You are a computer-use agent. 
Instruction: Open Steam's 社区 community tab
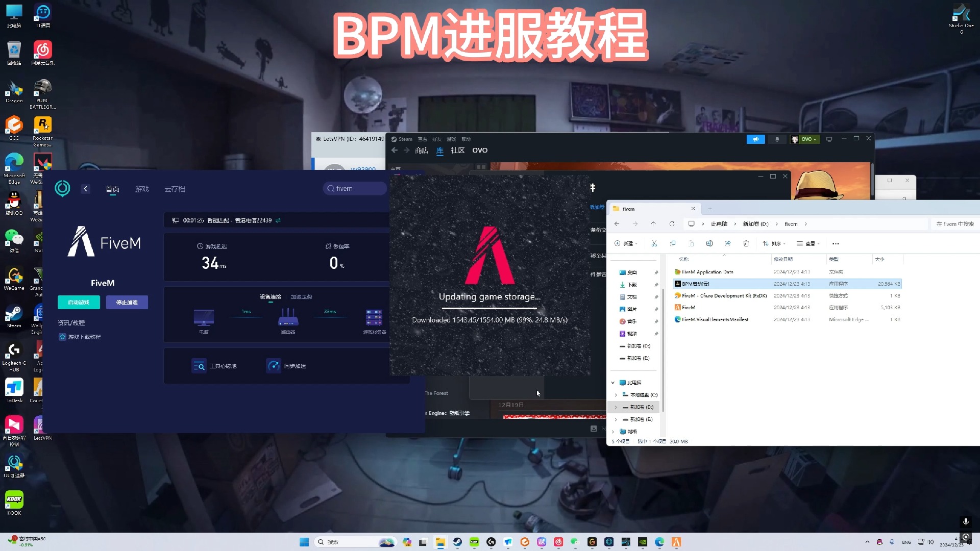[x=458, y=151]
